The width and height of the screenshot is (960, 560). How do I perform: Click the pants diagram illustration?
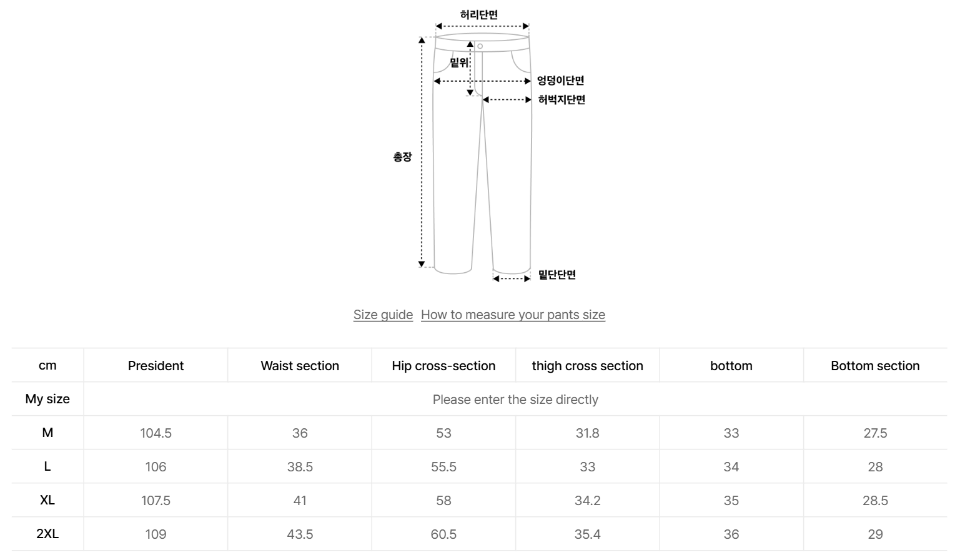(482, 156)
